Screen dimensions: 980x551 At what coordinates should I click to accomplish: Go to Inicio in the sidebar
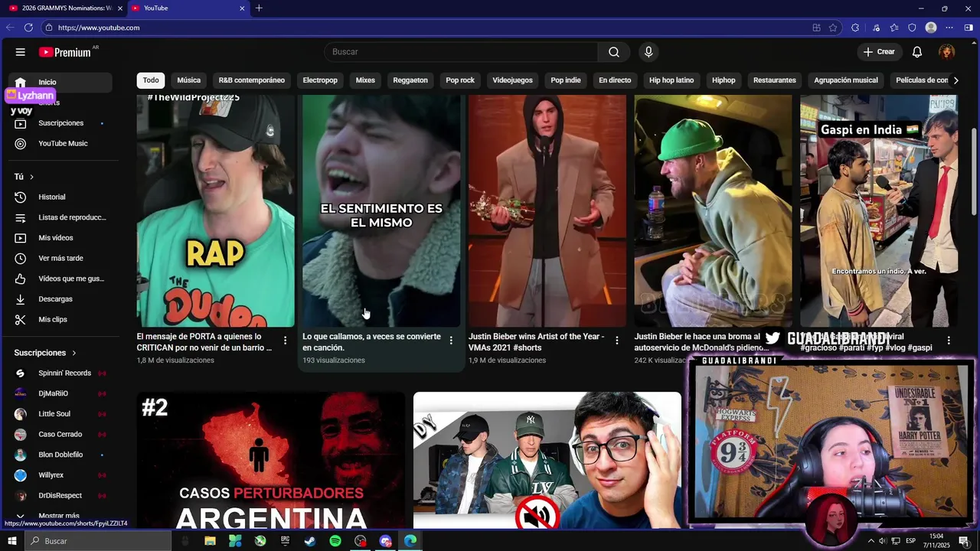click(61, 82)
